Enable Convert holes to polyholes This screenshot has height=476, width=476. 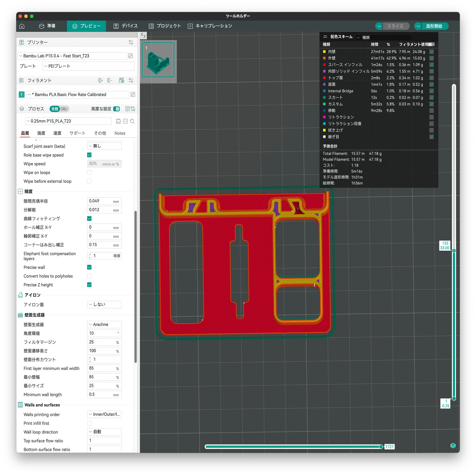coord(89,276)
